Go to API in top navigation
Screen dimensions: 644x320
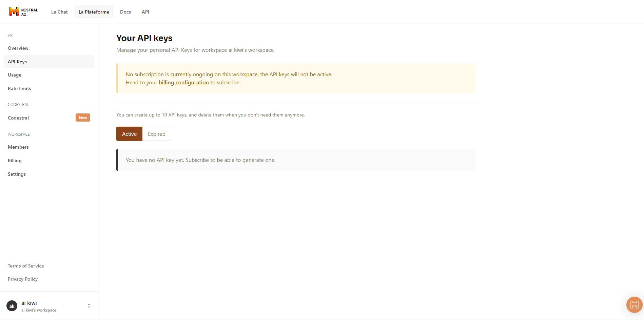pyautogui.click(x=145, y=12)
